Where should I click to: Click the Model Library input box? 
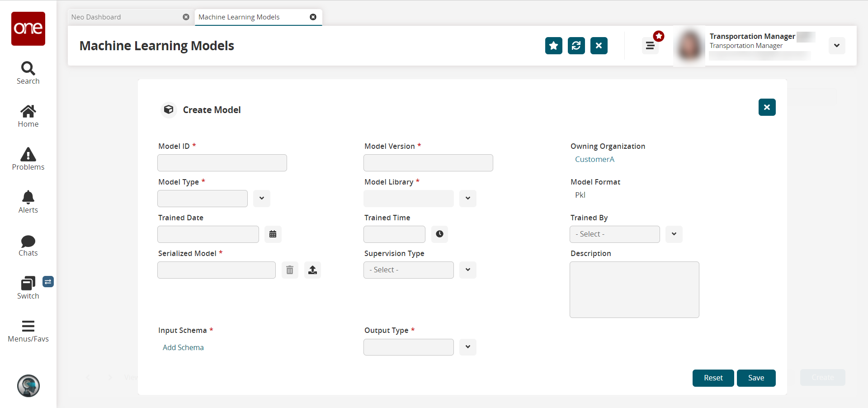[x=409, y=199]
